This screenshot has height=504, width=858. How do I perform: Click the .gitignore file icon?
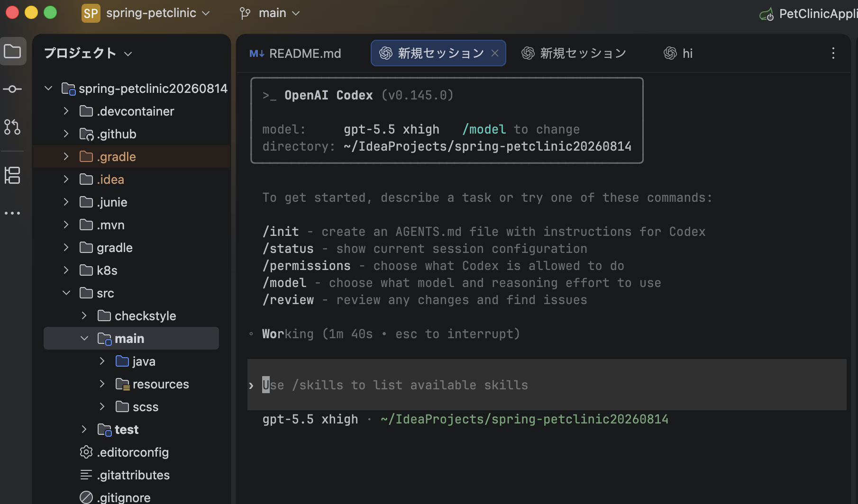click(86, 497)
